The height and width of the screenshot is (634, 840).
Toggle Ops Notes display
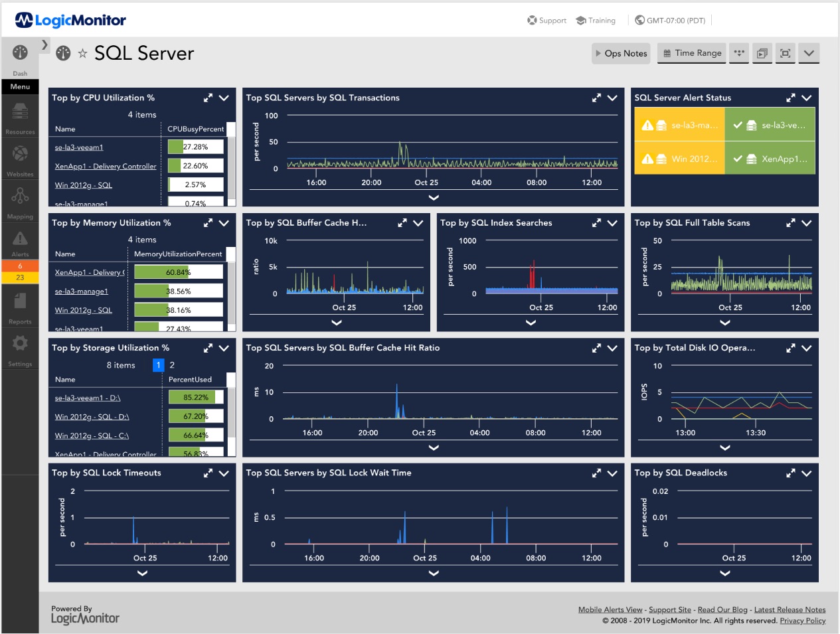point(622,53)
